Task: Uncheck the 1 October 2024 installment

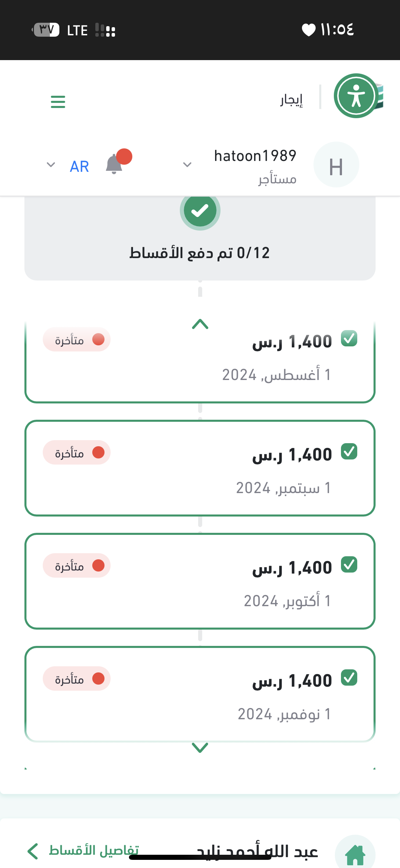Action: [x=349, y=565]
